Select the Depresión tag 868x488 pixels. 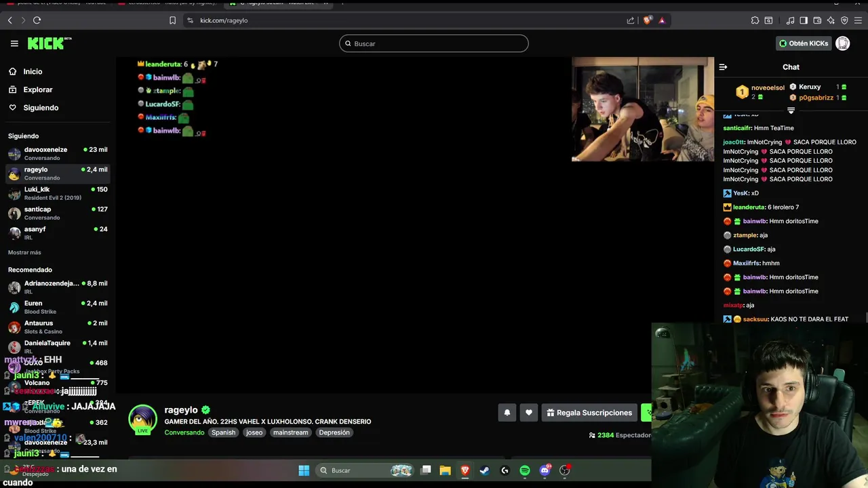coord(334,432)
